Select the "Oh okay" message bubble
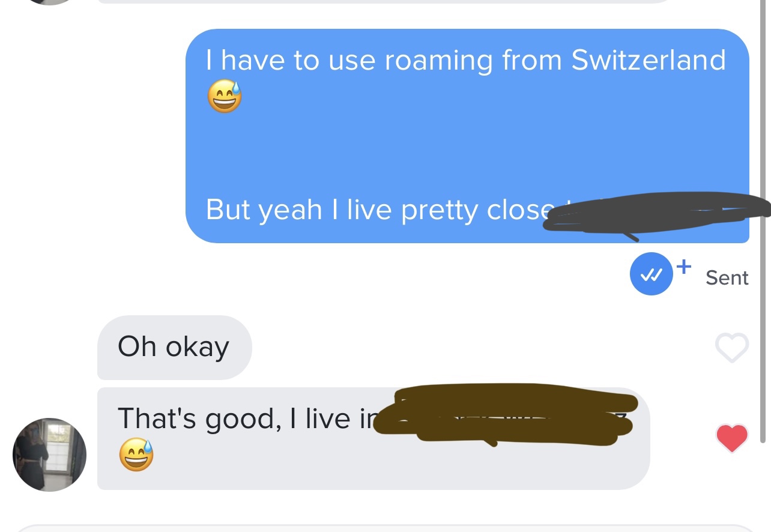The image size is (771, 532). [174, 348]
